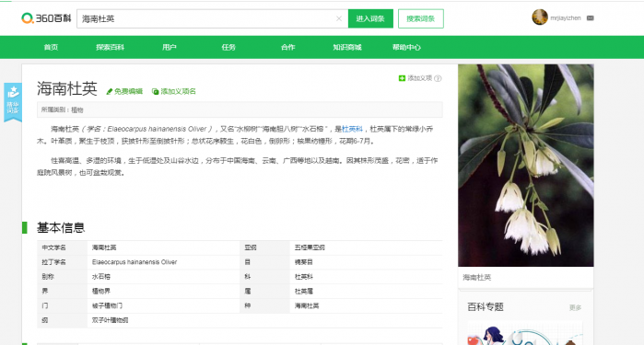Follow the 杜英科 hyperlink in the intro
Viewport: 644px width, 345px height.
(x=352, y=129)
